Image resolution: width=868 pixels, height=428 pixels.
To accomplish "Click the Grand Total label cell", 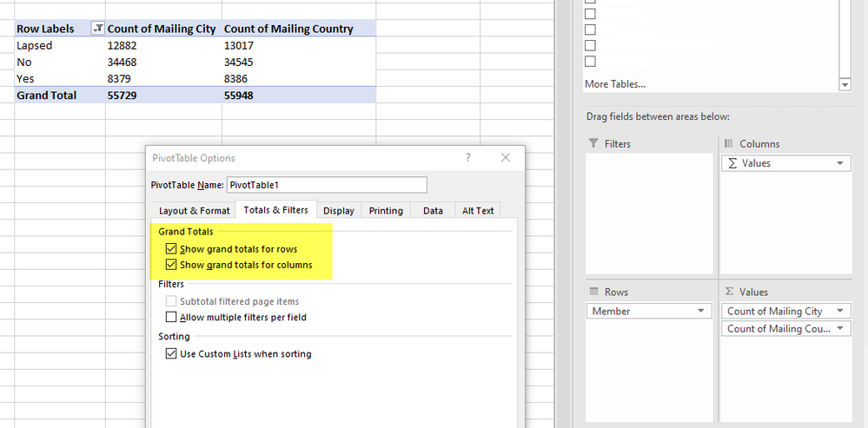I will [60, 95].
